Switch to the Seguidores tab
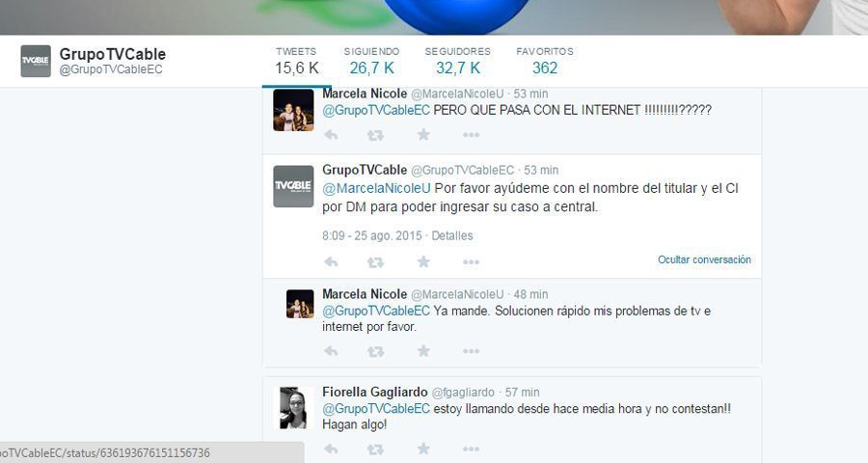 (x=457, y=61)
